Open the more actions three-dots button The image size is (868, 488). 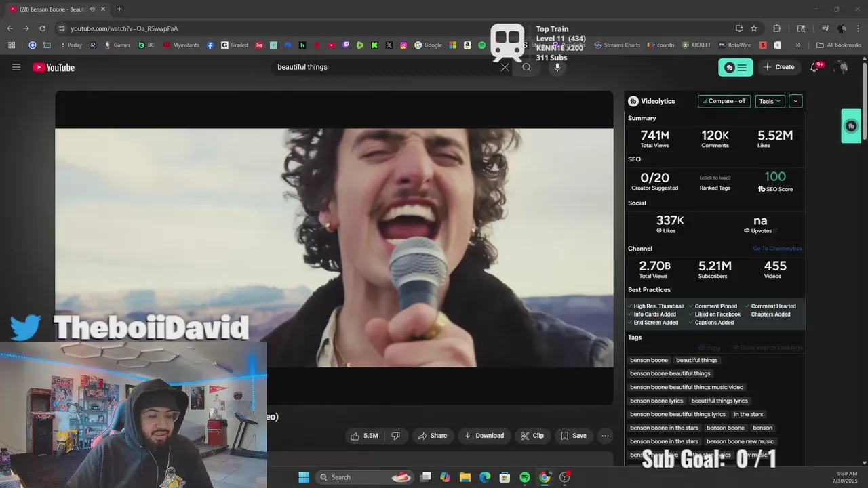(x=605, y=436)
